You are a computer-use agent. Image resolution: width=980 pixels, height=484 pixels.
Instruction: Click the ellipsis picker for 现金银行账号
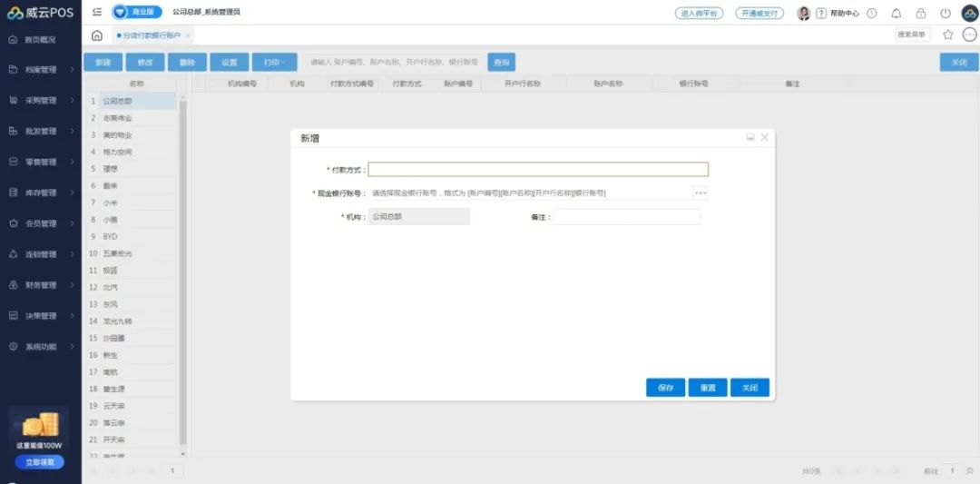[701, 193]
